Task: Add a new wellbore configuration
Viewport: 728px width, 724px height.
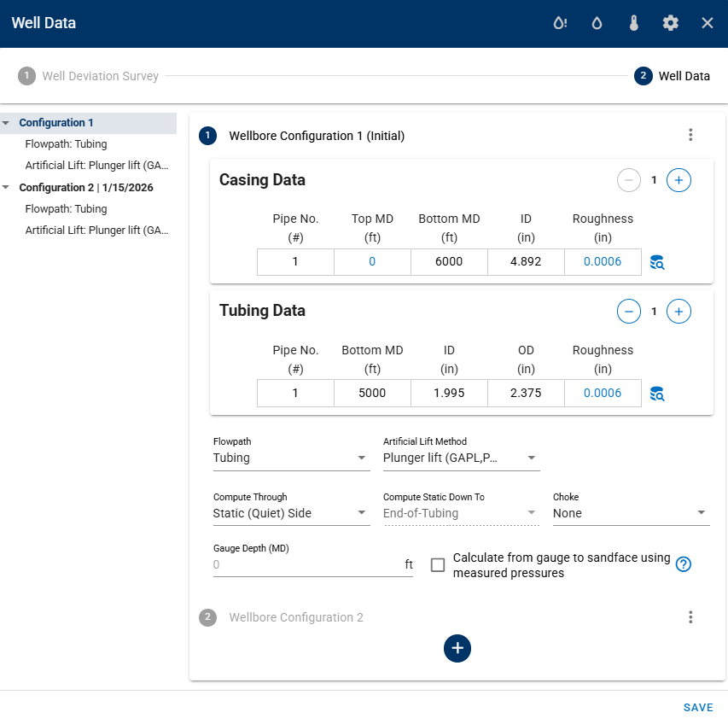Action: (457, 648)
